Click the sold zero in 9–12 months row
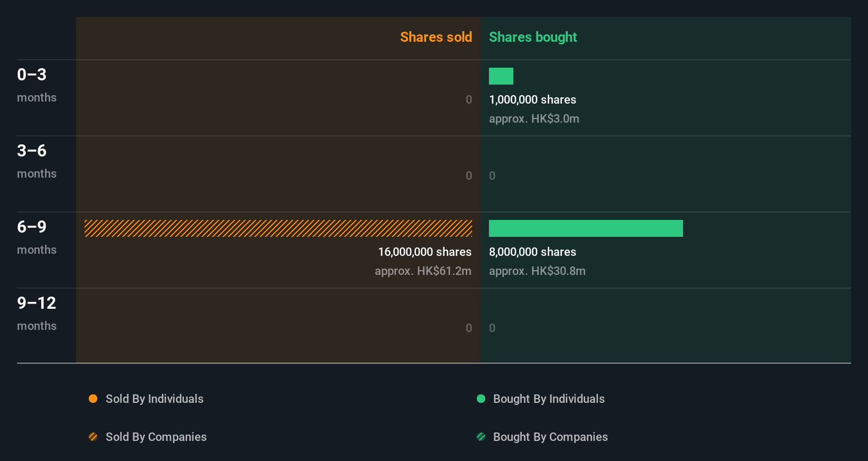The width and height of the screenshot is (868, 461). 469,328
